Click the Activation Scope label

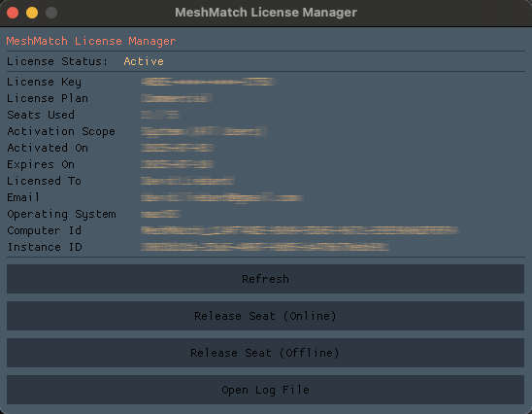[x=61, y=131]
